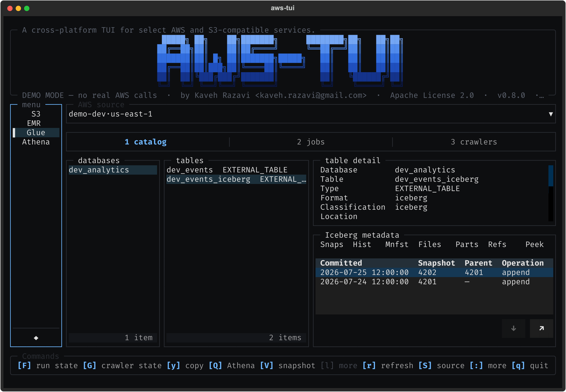This screenshot has height=392, width=566.
Task: Select the demo-dev·us-east-1 source field
Action: [x=311, y=114]
